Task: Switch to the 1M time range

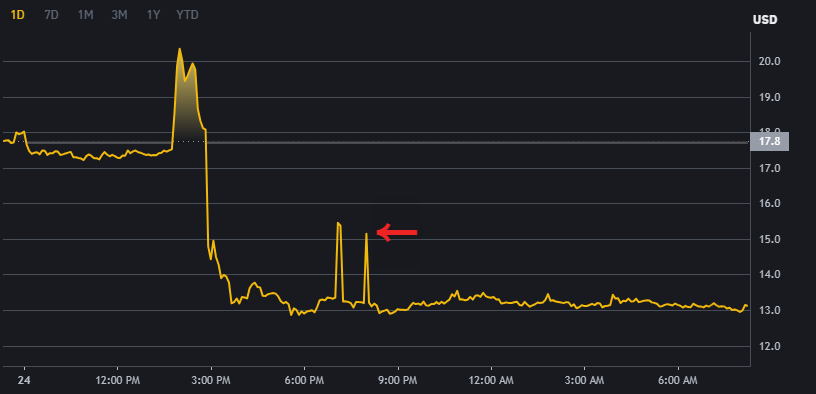Action: (85, 15)
